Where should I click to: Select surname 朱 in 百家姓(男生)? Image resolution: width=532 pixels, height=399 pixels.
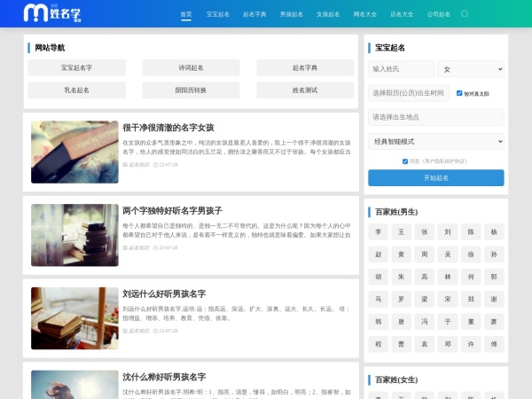tap(402, 277)
